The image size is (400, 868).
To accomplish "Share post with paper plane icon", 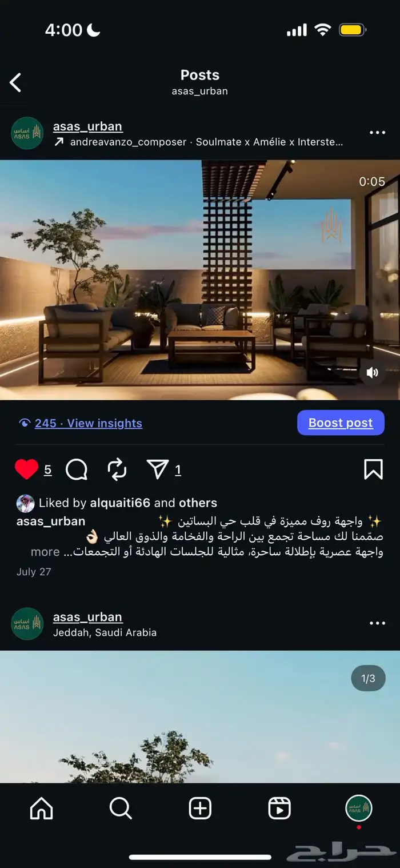I will click(x=157, y=469).
